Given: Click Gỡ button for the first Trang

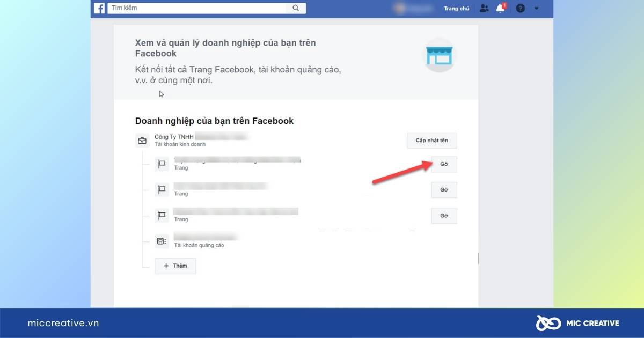Looking at the screenshot, I should (444, 164).
